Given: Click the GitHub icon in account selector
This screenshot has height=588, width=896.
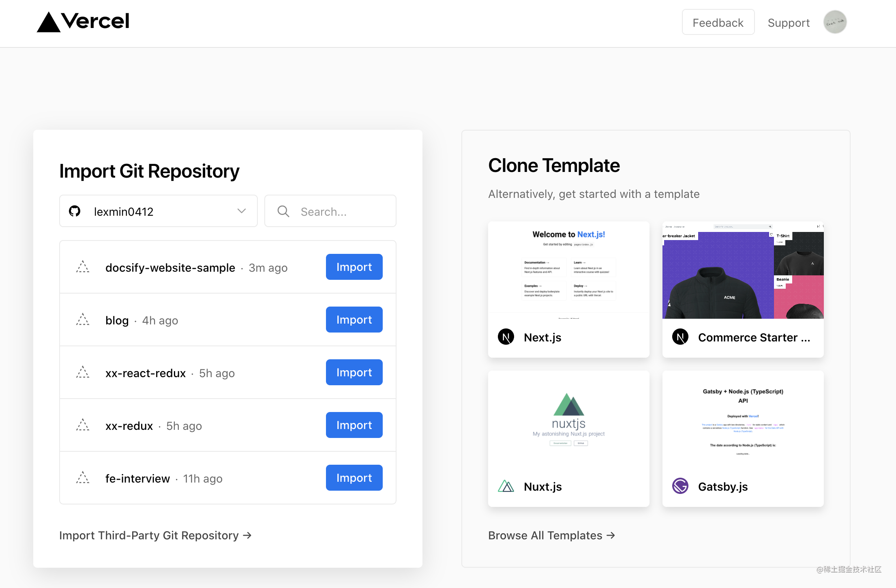Looking at the screenshot, I should point(75,211).
